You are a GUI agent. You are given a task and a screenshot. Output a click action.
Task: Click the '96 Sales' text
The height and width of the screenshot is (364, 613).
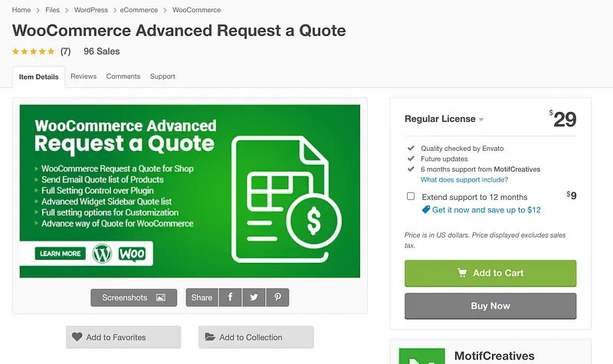[x=102, y=51]
